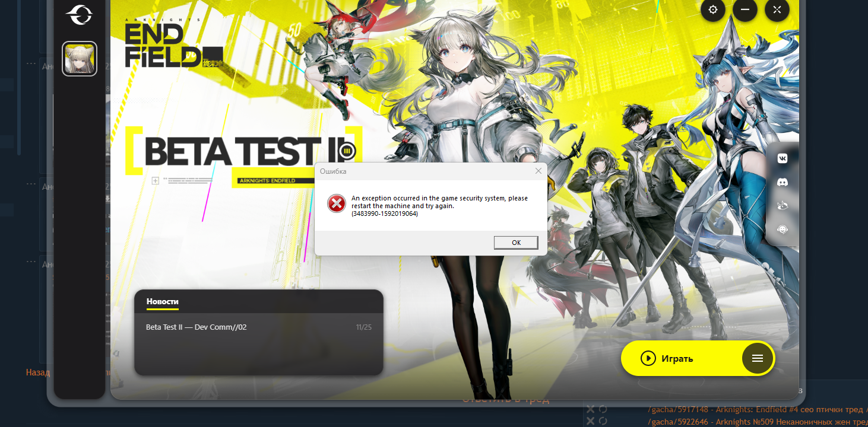Close the Ошибка error dialog with X

pyautogui.click(x=538, y=171)
